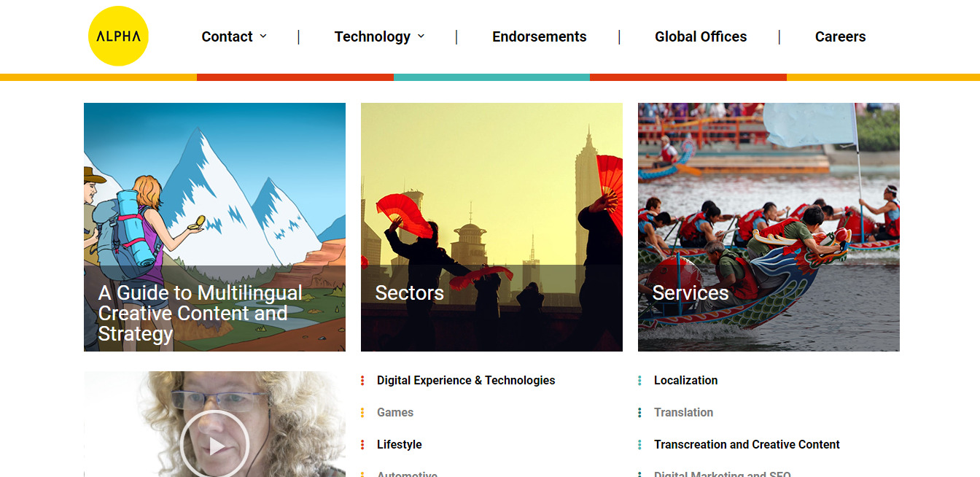Open the Sectors image tile
The height and width of the screenshot is (477, 980).
tap(491, 227)
